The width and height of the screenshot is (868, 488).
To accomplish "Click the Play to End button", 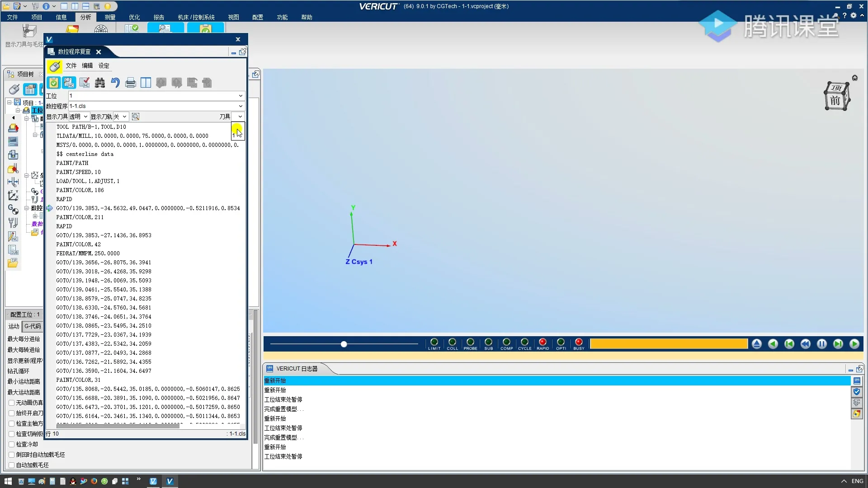I will tap(854, 344).
